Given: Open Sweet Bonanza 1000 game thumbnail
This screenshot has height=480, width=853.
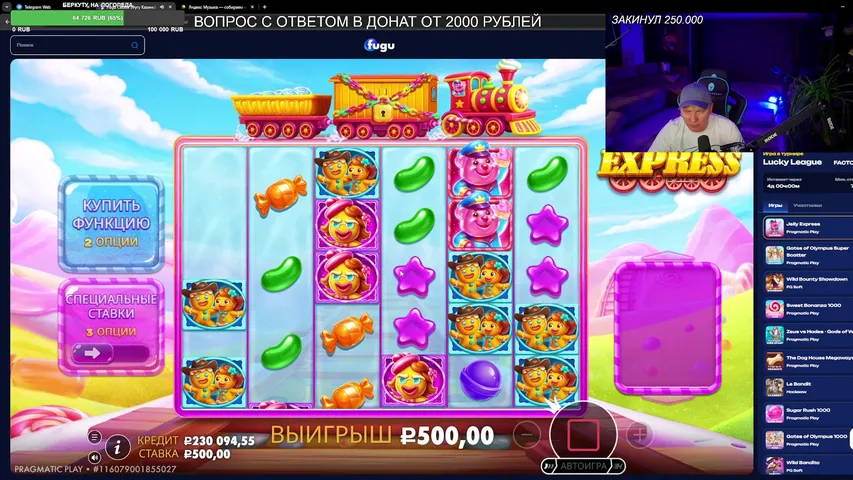Looking at the screenshot, I should [774, 309].
